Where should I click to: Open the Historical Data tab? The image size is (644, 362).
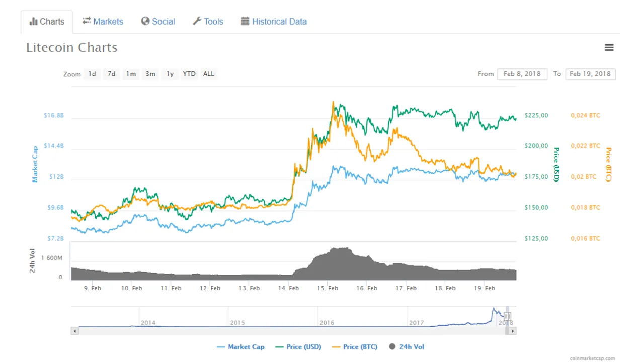pos(274,22)
